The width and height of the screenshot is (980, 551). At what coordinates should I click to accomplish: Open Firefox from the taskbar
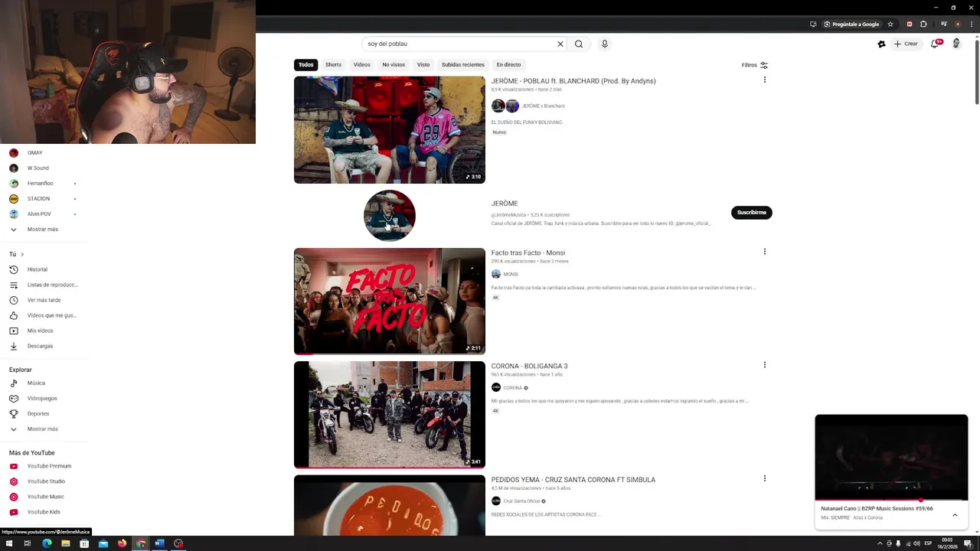tap(122, 543)
